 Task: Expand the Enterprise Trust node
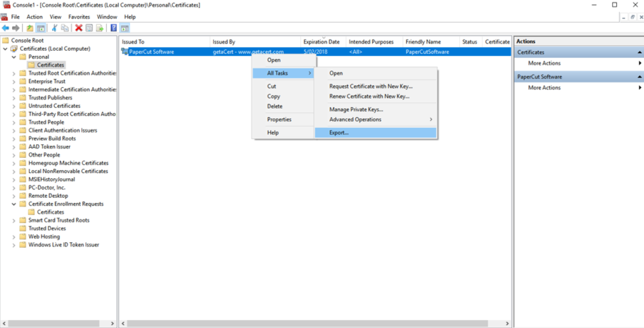click(x=14, y=81)
